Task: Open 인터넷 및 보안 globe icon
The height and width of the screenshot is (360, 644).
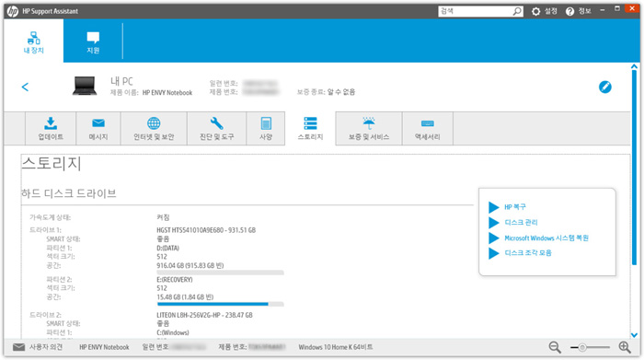Action: (154, 123)
